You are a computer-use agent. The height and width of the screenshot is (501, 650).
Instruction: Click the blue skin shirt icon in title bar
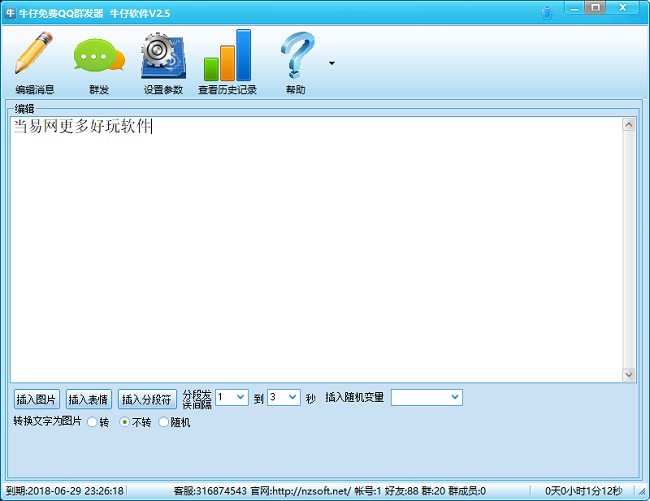pos(547,13)
